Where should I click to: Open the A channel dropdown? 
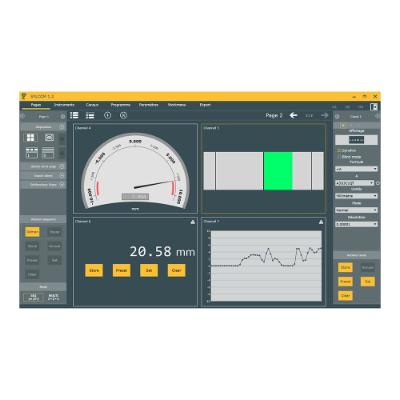point(355,183)
